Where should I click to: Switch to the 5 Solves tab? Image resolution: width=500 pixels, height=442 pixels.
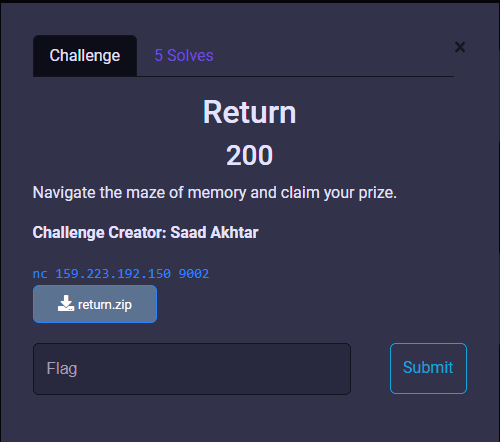[184, 55]
